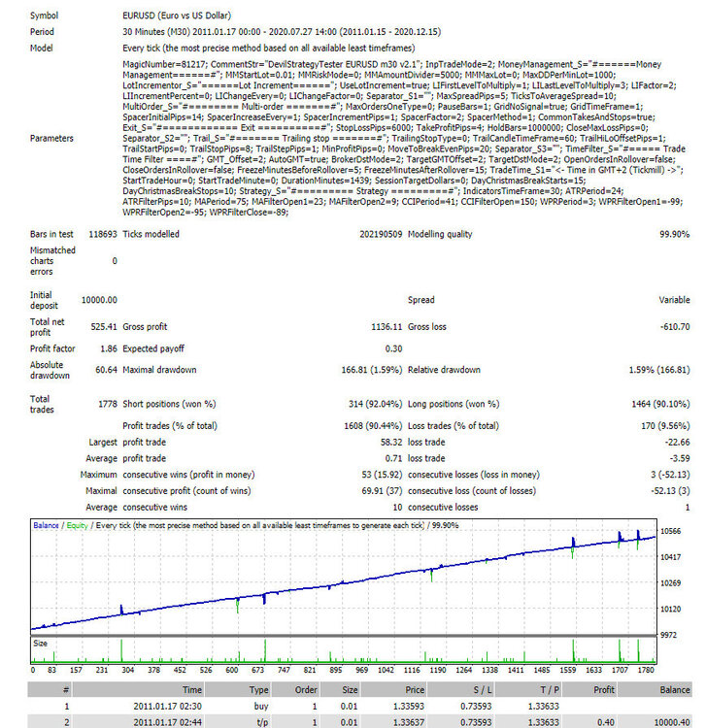Click the blue 'Balance' chart legend label
Screen dimensions: 706x728
pyautogui.click(x=46, y=525)
